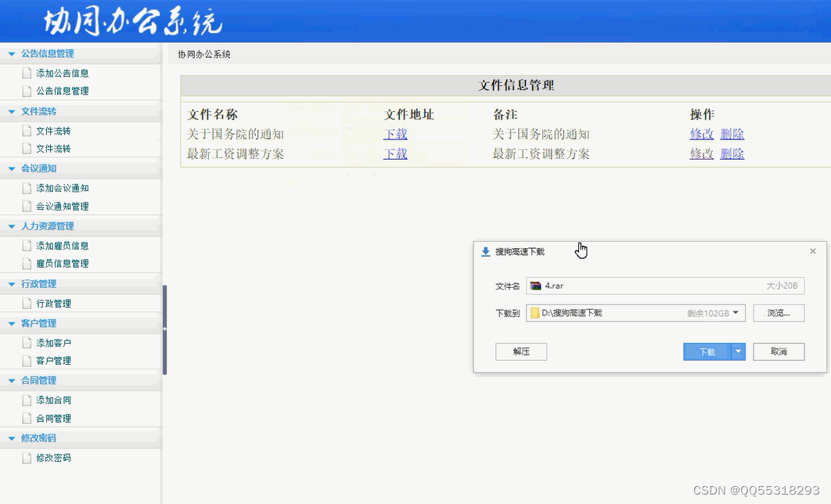Click the page icon beside 客户管理 item
The height and width of the screenshot is (504, 831).
(27, 361)
